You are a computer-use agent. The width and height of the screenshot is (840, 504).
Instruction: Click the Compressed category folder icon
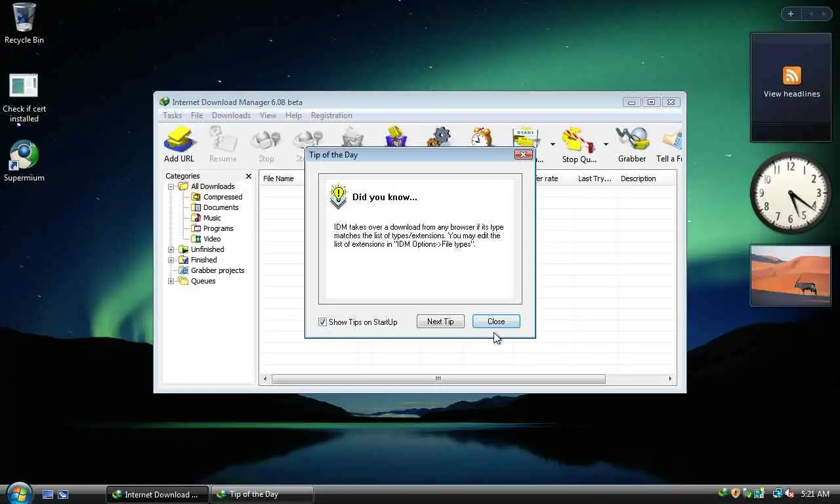tap(196, 197)
